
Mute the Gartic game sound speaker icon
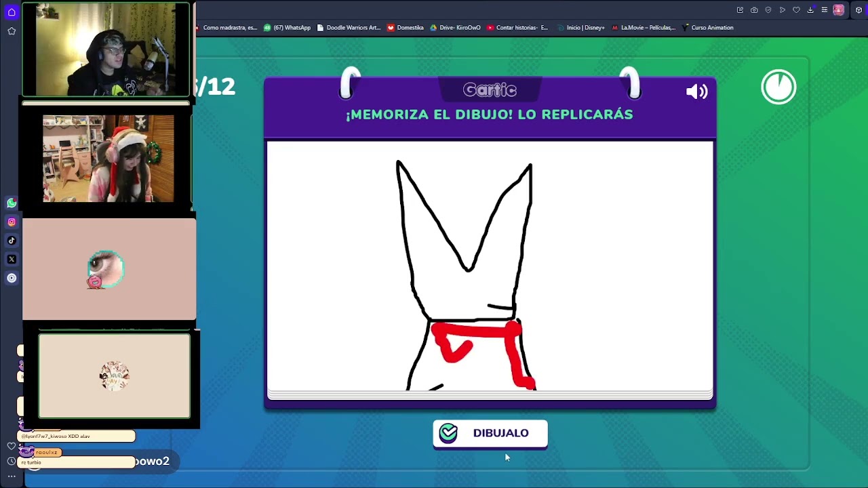696,91
